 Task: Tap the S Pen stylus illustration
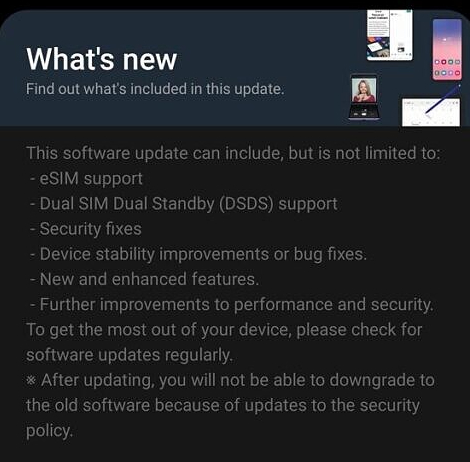click(443, 99)
